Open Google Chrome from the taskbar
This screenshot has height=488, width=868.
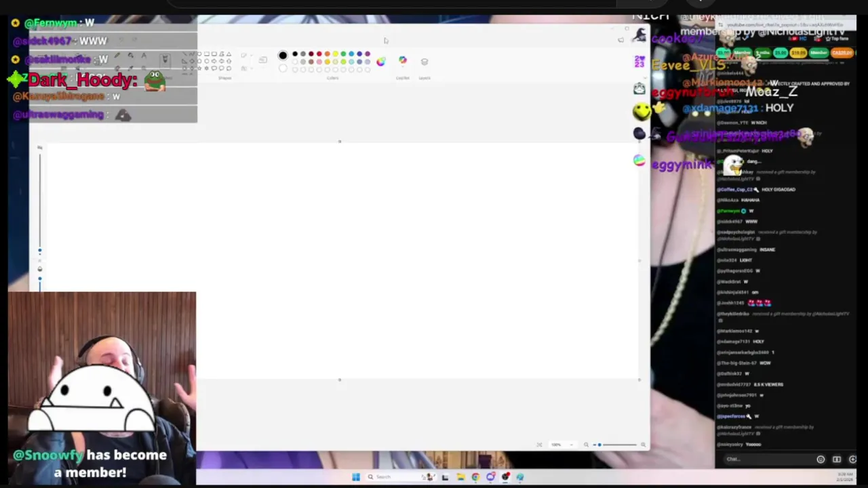(x=475, y=477)
